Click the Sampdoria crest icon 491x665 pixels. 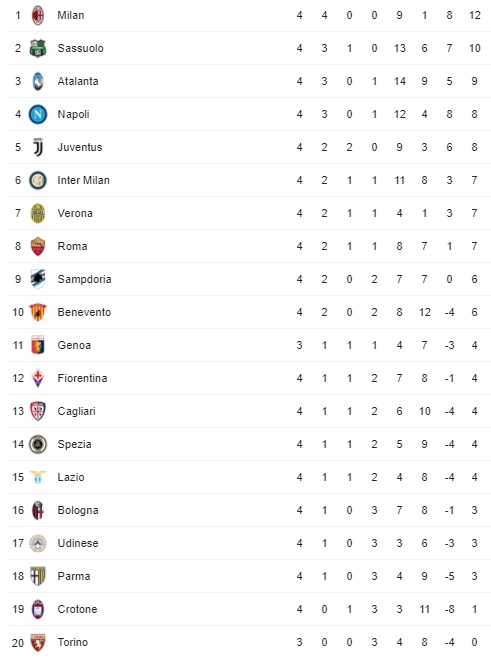click(x=38, y=279)
